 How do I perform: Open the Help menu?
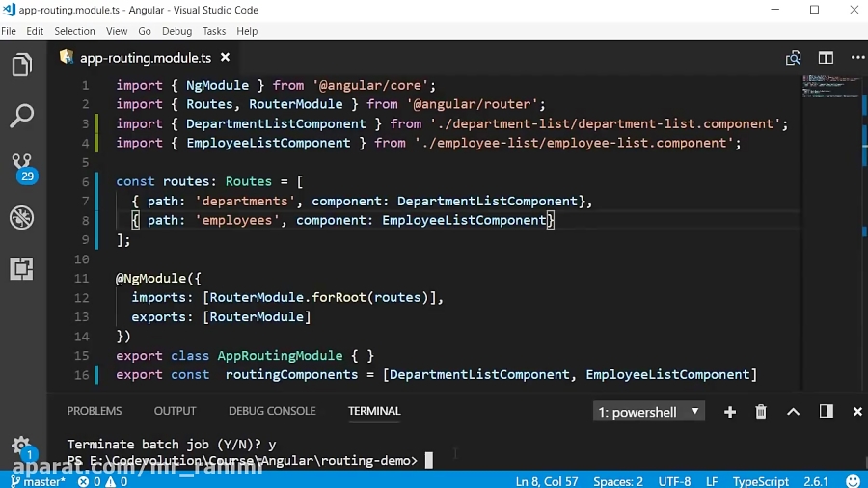pos(247,31)
